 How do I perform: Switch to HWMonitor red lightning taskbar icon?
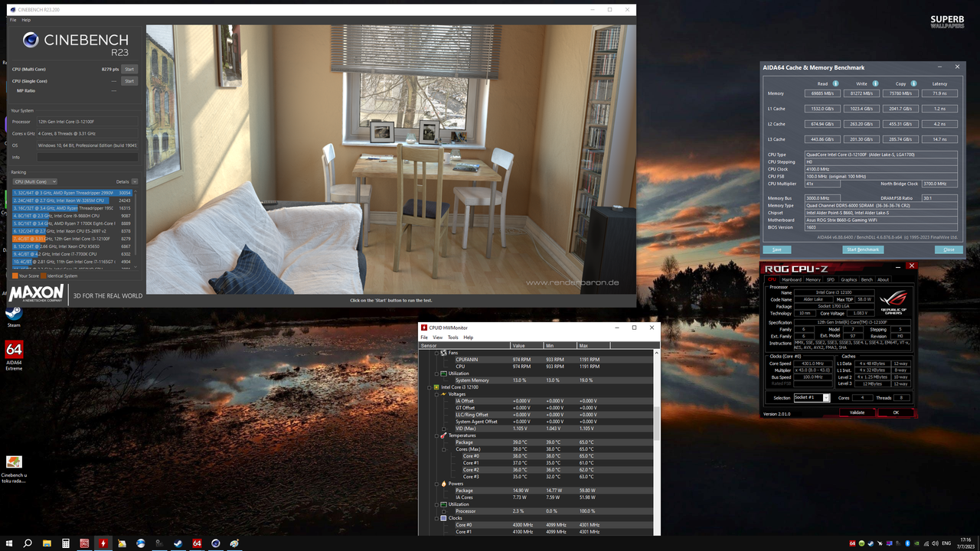[103, 543]
